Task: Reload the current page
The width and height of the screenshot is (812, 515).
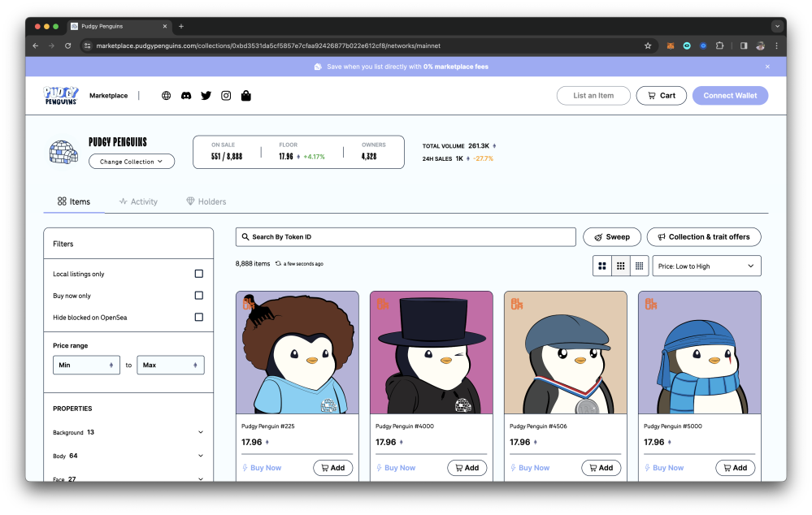Action: (67, 45)
